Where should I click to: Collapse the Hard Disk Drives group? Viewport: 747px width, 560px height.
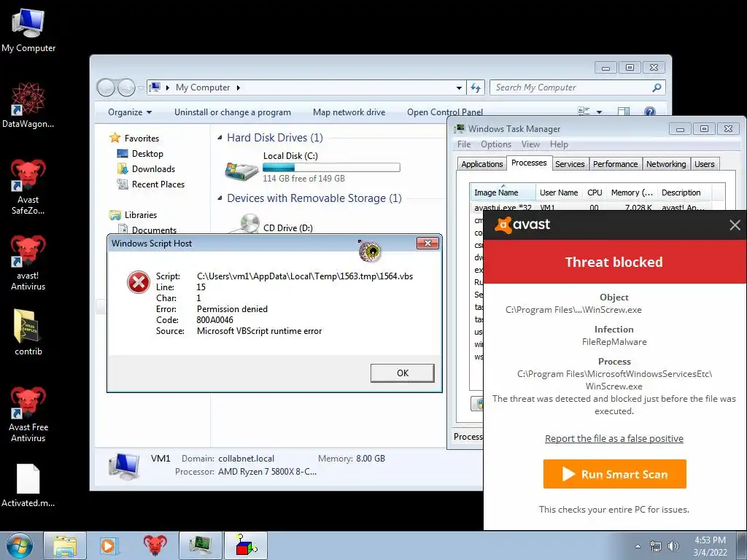click(220, 138)
